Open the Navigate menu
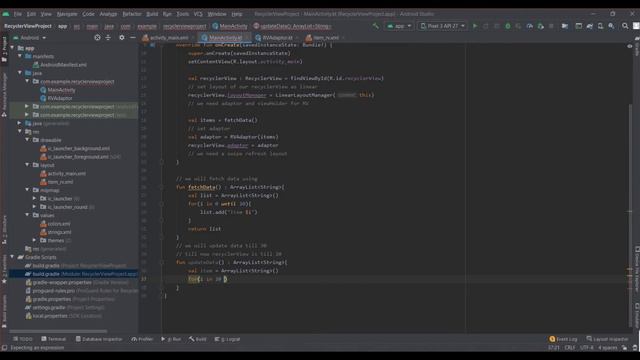This screenshot has width=640, height=360. (67, 14)
